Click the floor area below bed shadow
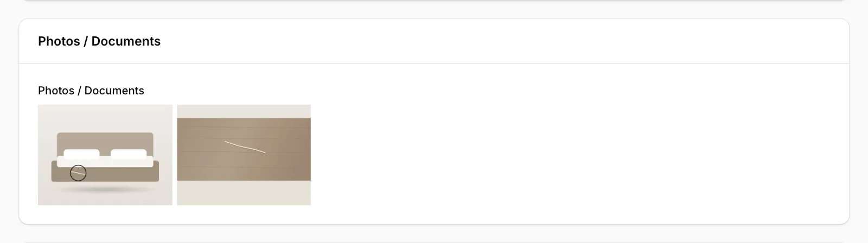This screenshot has width=868, height=243. pos(105,200)
